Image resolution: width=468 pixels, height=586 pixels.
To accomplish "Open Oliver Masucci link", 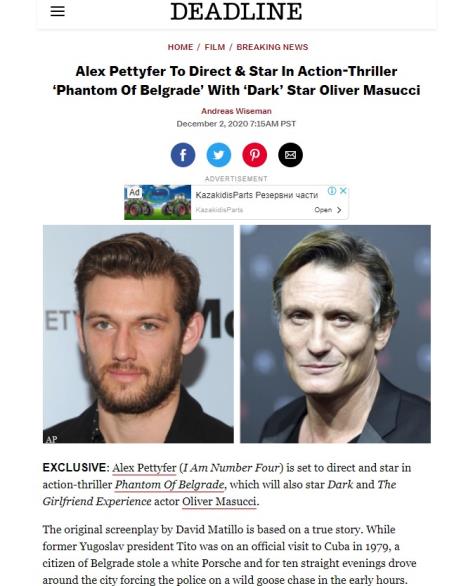I will click(x=219, y=502).
